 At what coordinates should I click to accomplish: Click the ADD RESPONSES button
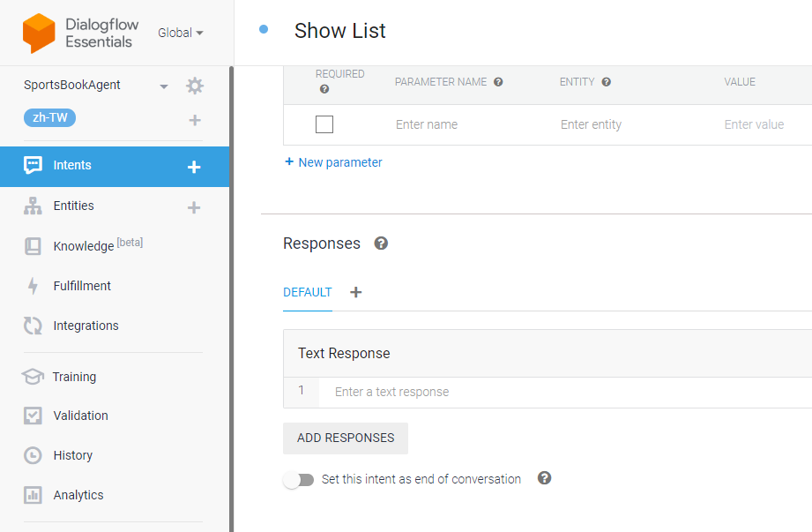pos(346,438)
